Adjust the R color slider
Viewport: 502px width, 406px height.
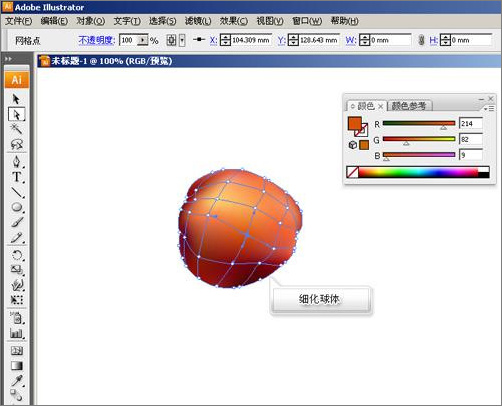[419, 124]
